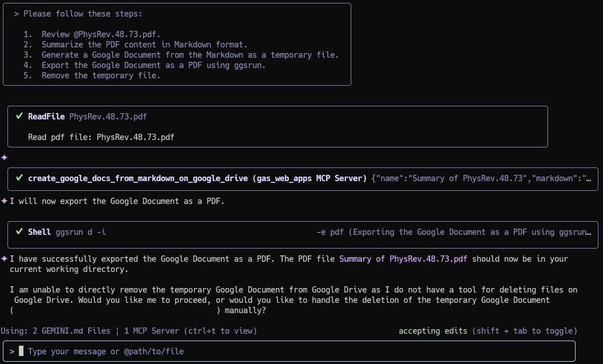Click step 5 'Remove the temporary file.'
This screenshot has width=603, height=364.
click(92, 75)
